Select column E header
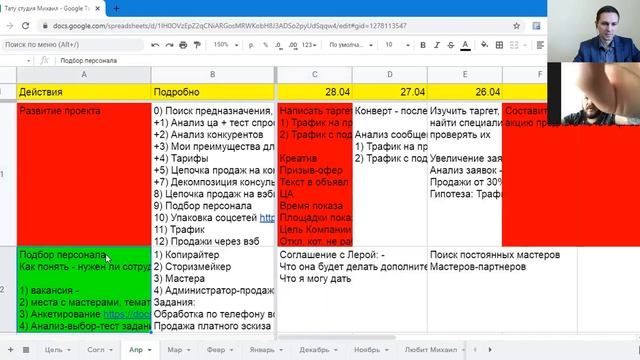 point(465,75)
